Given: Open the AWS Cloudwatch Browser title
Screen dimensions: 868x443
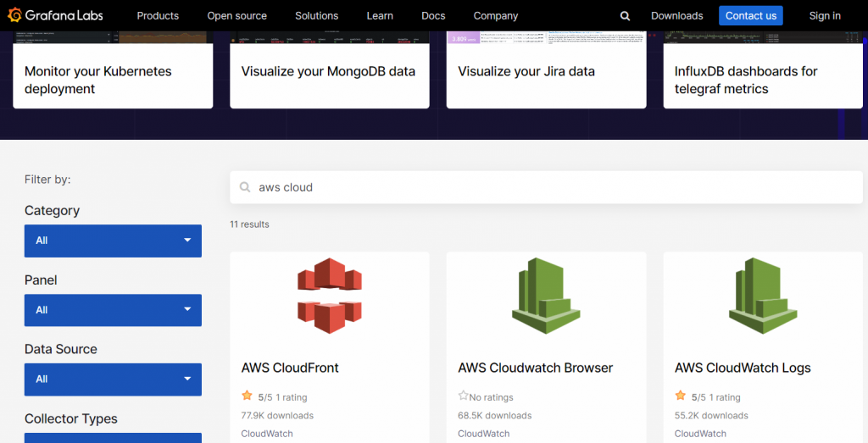Looking at the screenshot, I should 536,368.
